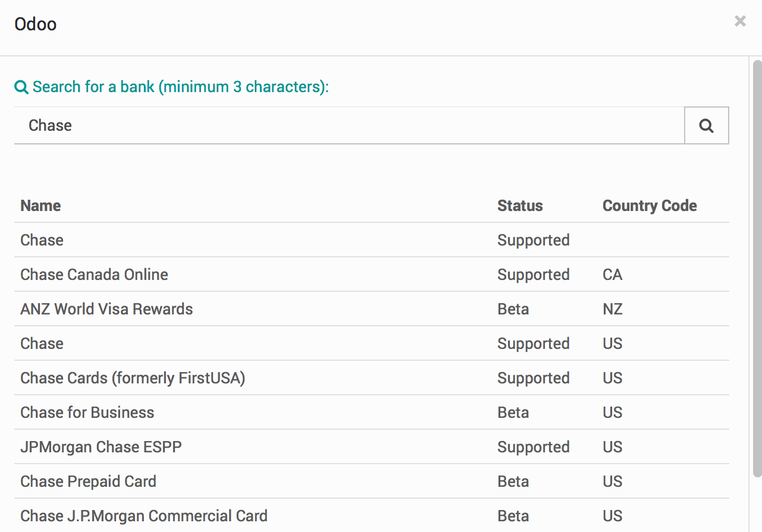Click the small search icon beside the label
Image resolution: width=762 pixels, height=532 pixels.
point(21,87)
